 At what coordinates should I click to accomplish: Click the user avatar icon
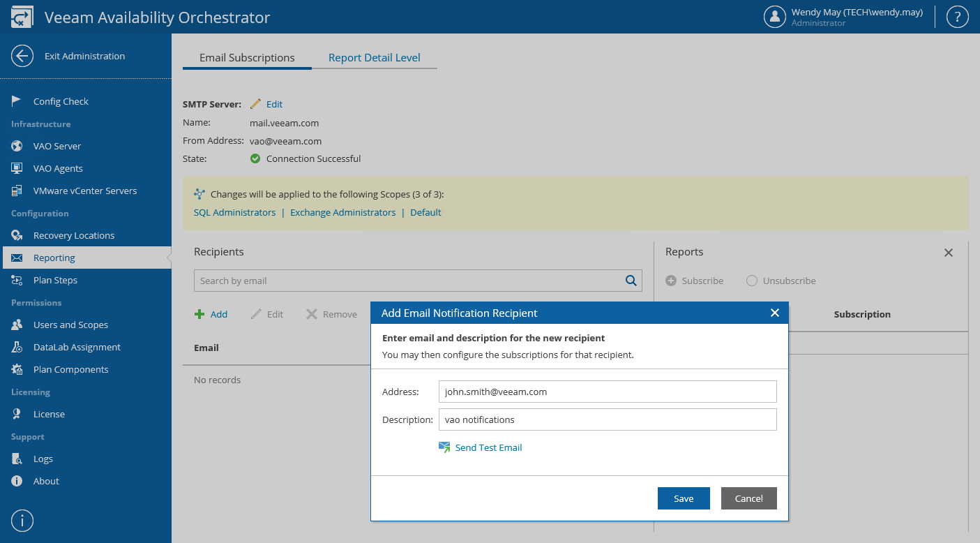[x=775, y=17]
